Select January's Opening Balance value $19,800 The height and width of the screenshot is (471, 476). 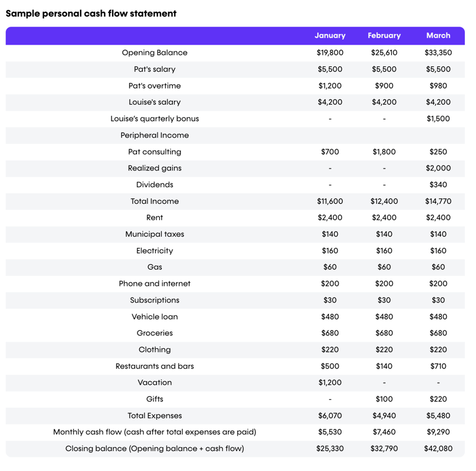330,53
